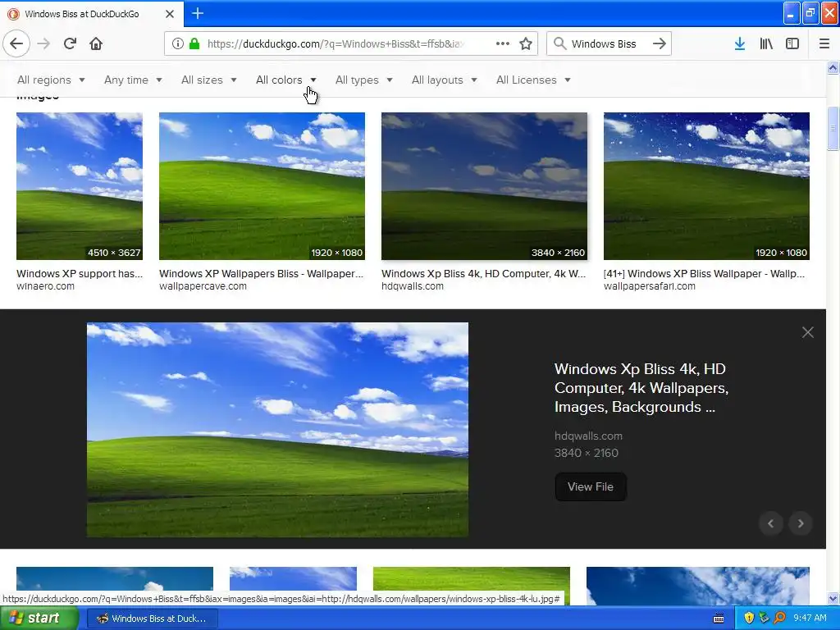Select the Windows Biss at DuckDuckGo tab
840x630 pixels.
point(92,14)
